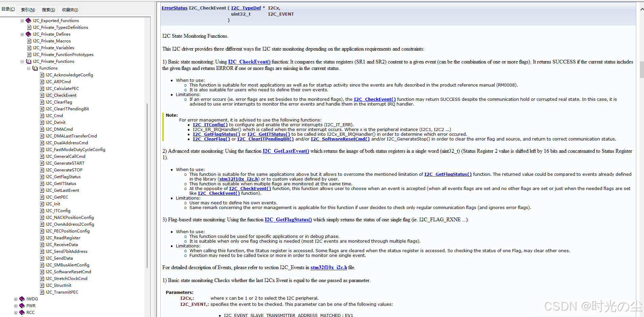Viewport: 644px width, 317px height.
Task: Select I2C_ClearITPendingBit in the tree
Action: coord(67,109)
